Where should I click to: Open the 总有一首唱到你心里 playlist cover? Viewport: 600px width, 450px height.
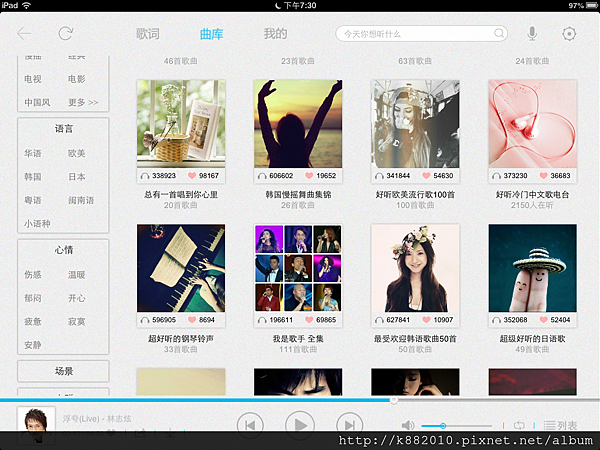click(x=181, y=124)
